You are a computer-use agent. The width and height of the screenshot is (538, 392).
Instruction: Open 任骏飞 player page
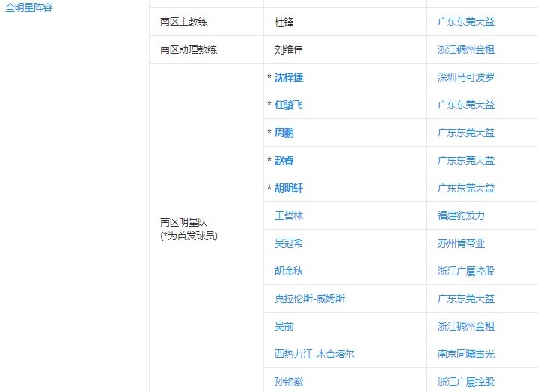(289, 105)
